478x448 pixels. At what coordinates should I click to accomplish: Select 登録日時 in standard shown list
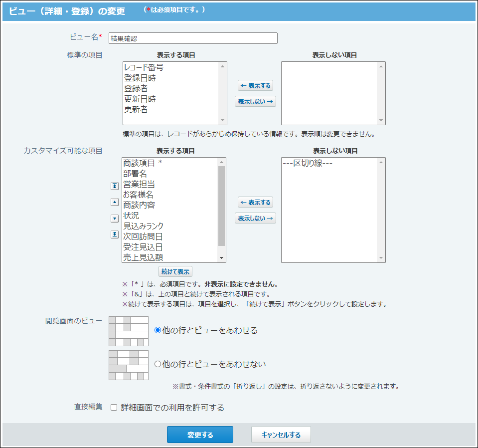[x=170, y=78]
